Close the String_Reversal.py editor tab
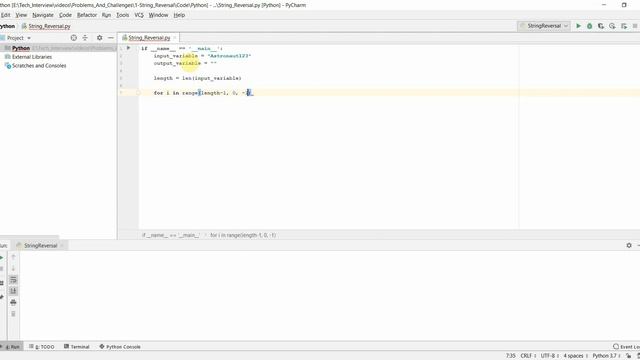Viewport: 640px width, 360px height. [175, 38]
